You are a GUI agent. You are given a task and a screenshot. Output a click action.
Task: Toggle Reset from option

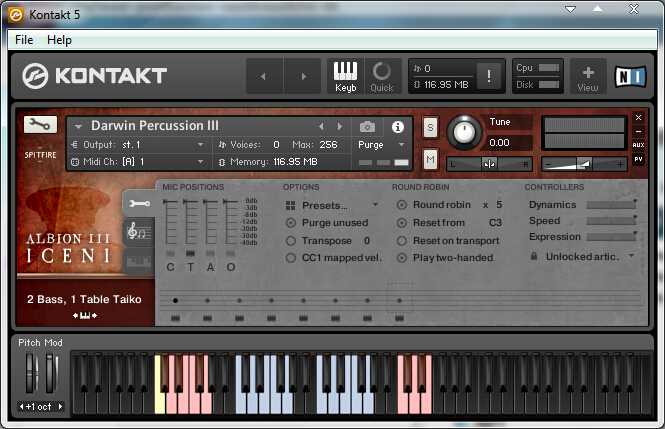pyautogui.click(x=402, y=223)
